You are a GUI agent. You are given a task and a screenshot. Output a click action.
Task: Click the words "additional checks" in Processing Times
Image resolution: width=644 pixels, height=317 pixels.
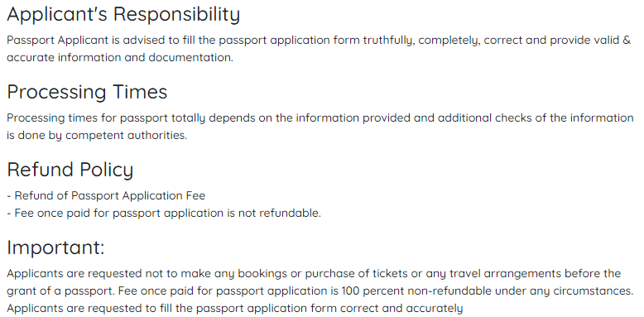pos(464,118)
